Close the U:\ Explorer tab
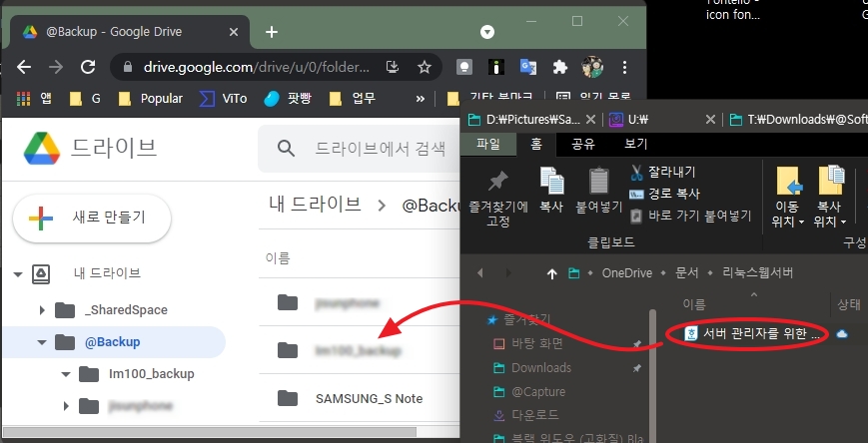Image resolution: width=868 pixels, height=443 pixels. (x=711, y=119)
